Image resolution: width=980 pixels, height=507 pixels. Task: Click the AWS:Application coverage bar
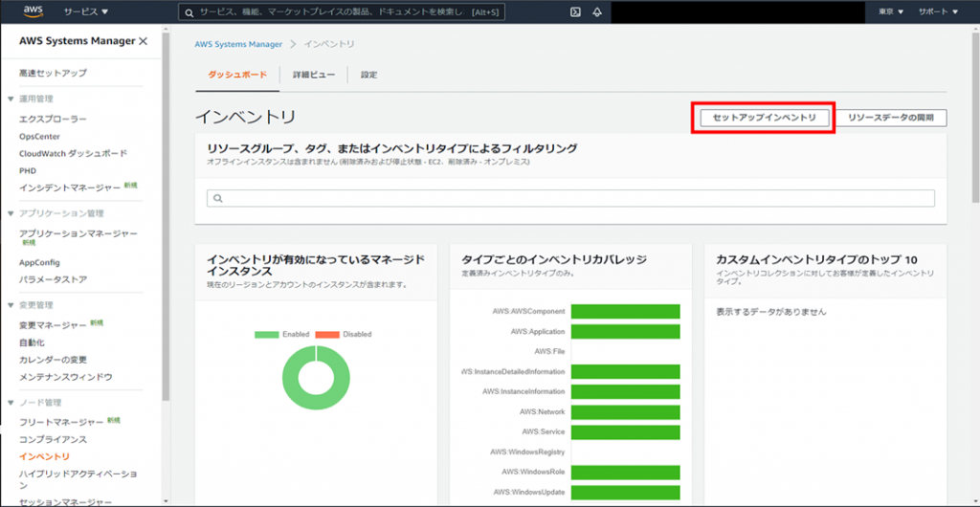pyautogui.click(x=625, y=332)
